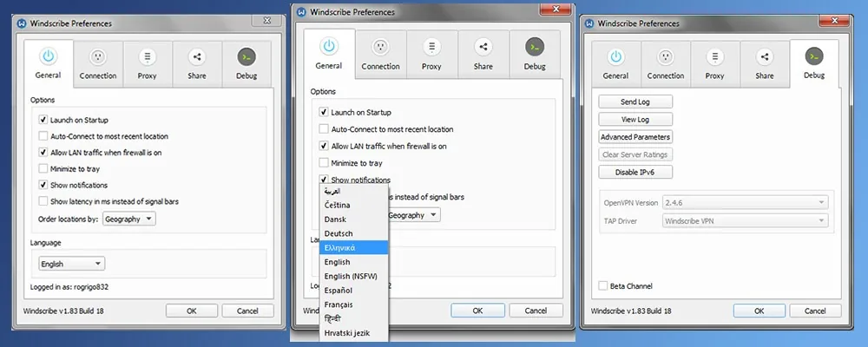Click Windscribe logo in middle window title bar
The image size is (868, 347).
302,12
